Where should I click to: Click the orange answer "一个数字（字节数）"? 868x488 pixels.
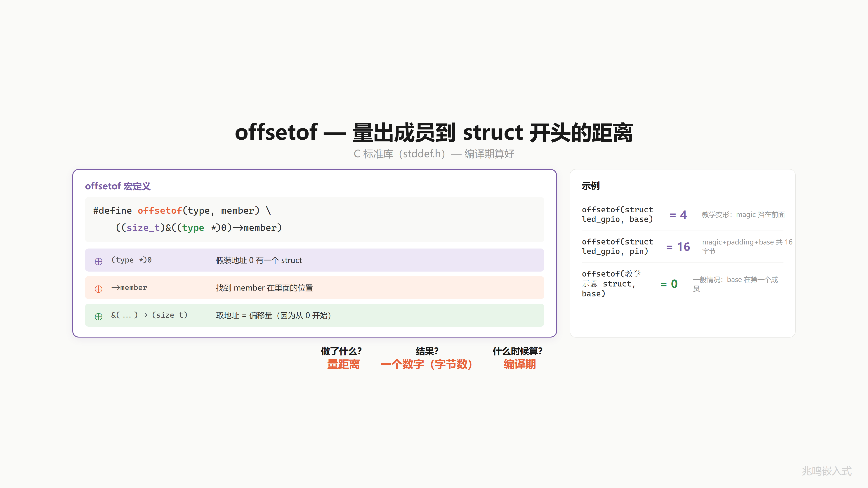coord(426,364)
